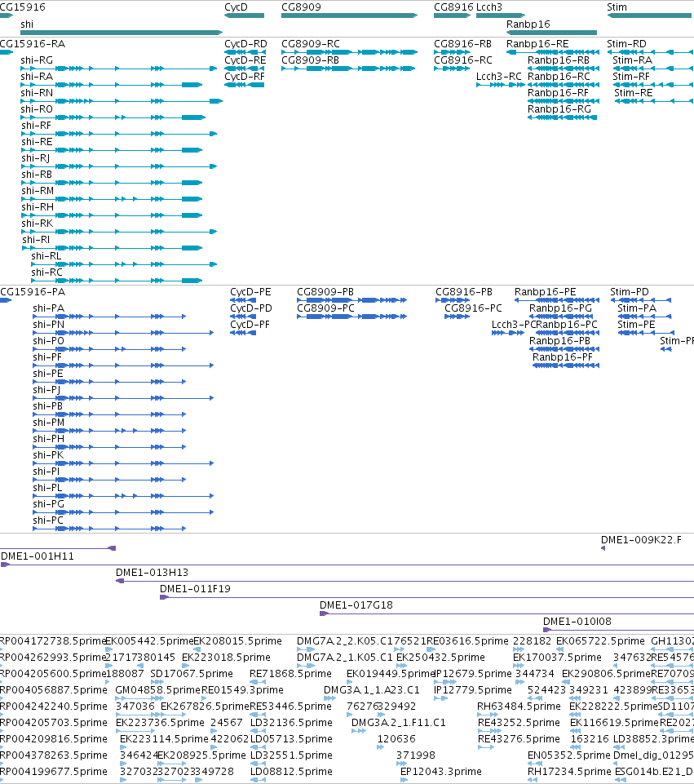Select protein CG15916-PA
The image size is (694, 784).
point(6,300)
